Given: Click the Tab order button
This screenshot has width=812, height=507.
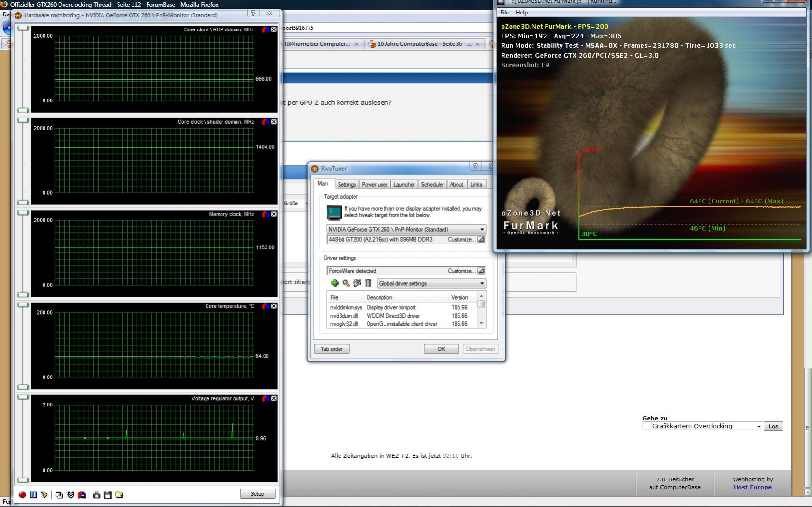Looking at the screenshot, I should point(332,349).
